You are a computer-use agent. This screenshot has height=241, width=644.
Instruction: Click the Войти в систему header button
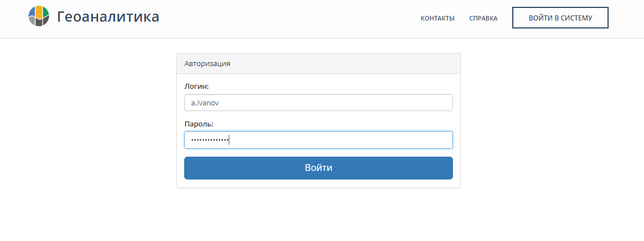560,18
